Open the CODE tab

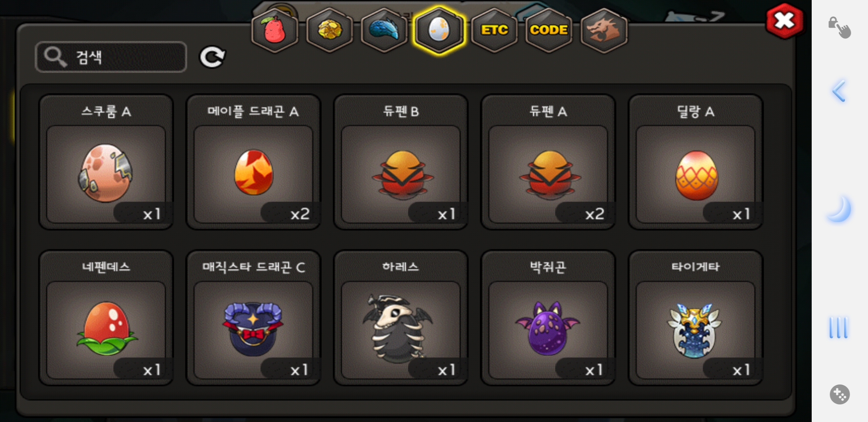click(549, 30)
